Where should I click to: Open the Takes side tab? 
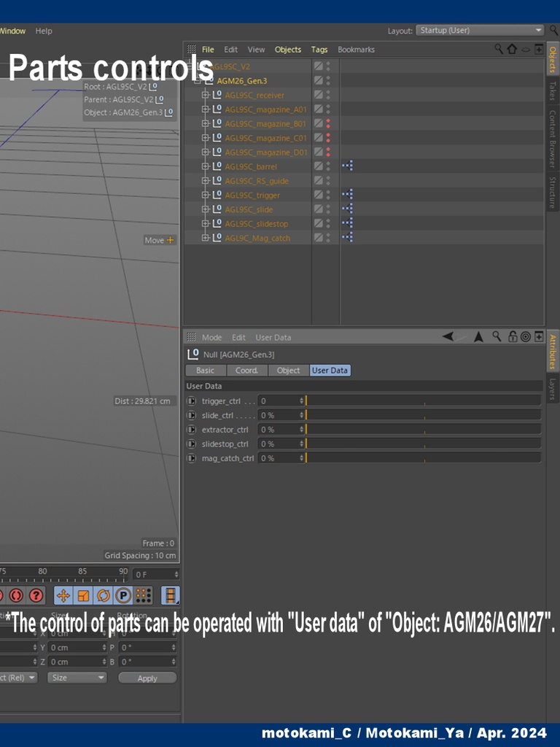click(553, 90)
